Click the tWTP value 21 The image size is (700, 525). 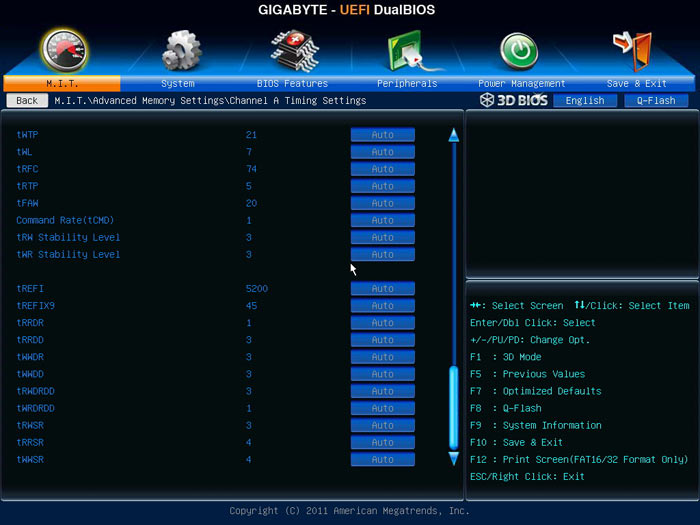[251, 135]
